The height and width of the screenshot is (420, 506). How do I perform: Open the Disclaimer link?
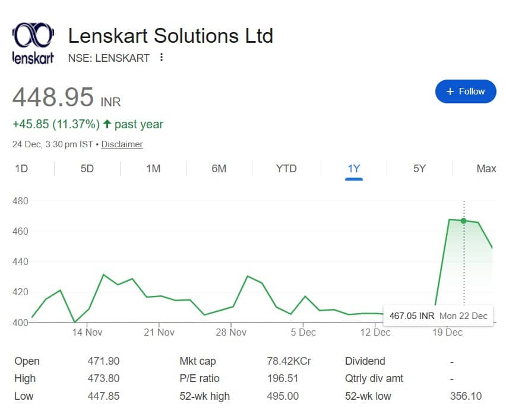click(x=122, y=144)
